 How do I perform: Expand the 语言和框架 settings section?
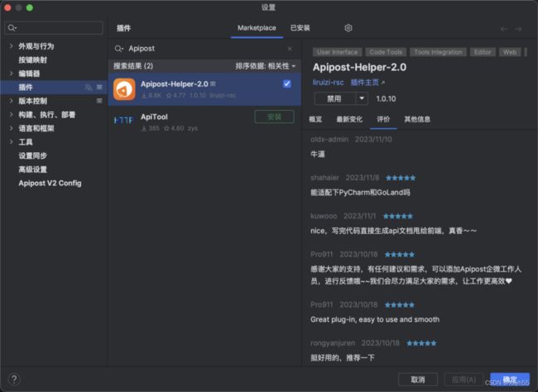[11, 128]
